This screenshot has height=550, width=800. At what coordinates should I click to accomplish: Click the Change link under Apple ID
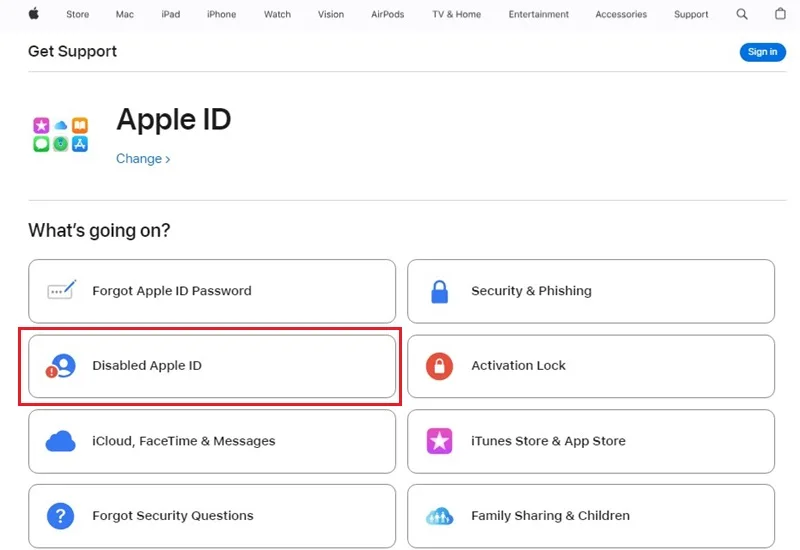pyautogui.click(x=143, y=159)
